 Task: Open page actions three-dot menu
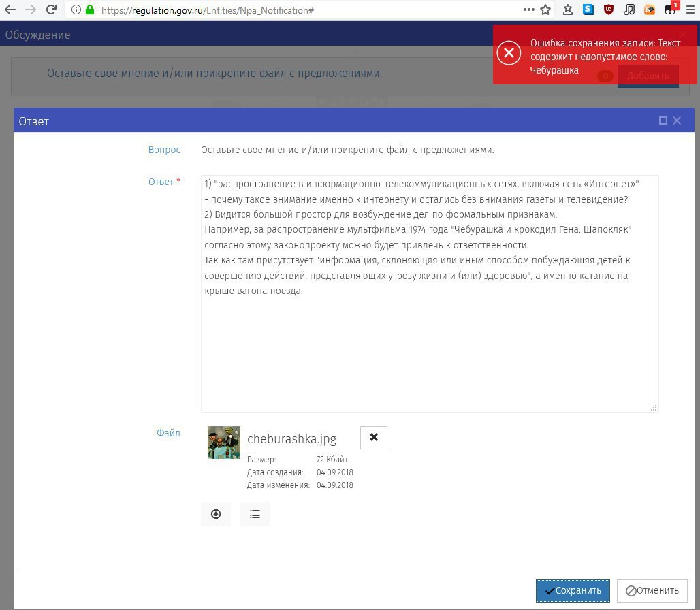tap(529, 10)
